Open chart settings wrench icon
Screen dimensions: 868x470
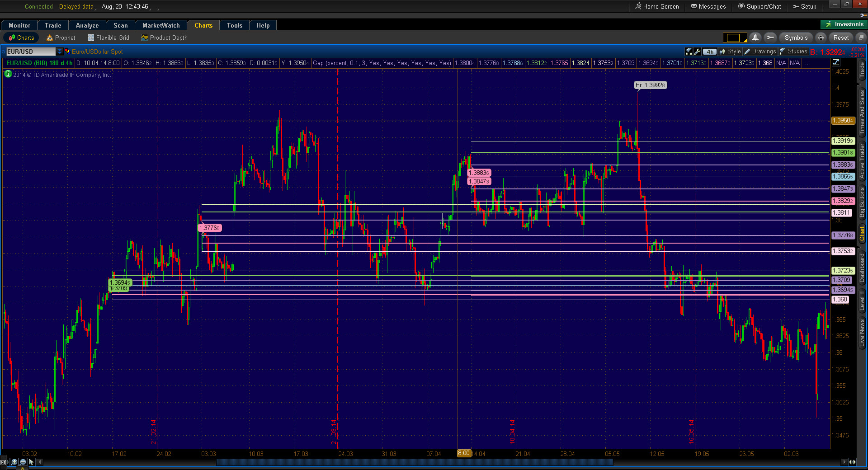point(697,52)
